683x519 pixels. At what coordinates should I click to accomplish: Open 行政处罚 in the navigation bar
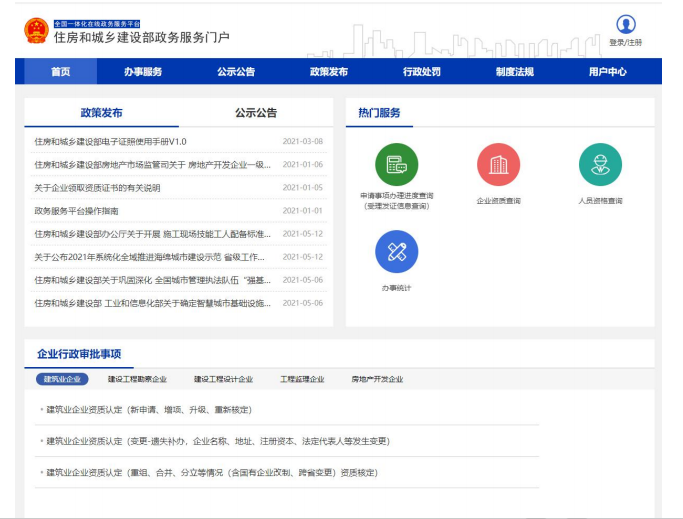[x=421, y=72]
